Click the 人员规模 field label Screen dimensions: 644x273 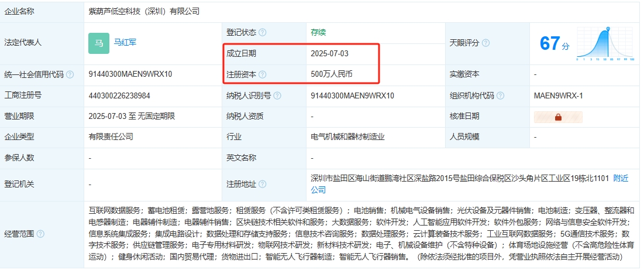464,136
